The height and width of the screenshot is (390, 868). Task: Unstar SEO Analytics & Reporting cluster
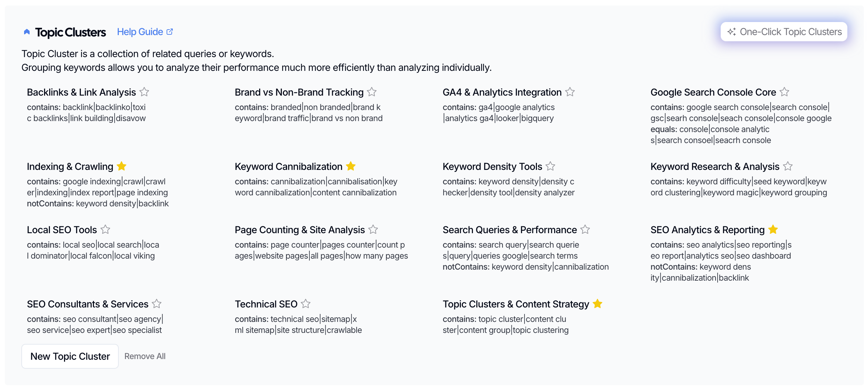click(x=773, y=229)
